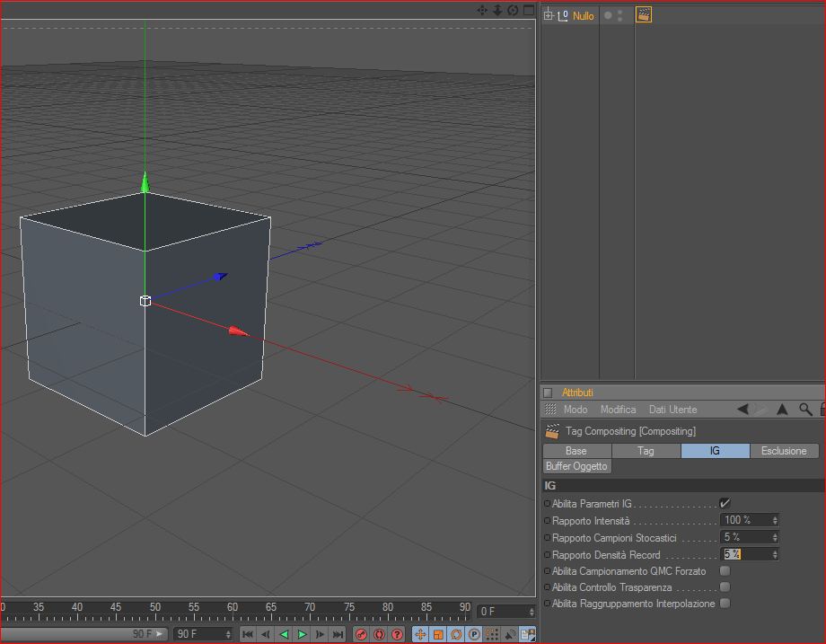Click the viewport rotate camera icon
826x644 pixels.
[513, 11]
